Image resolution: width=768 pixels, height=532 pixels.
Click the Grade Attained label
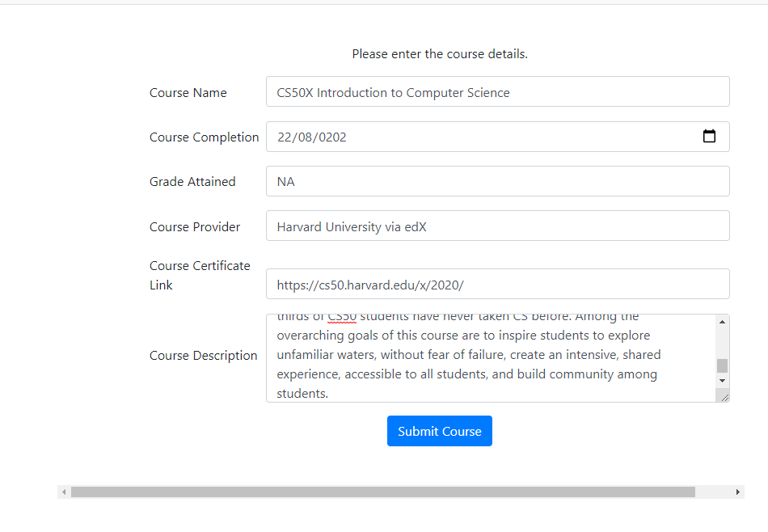coord(192,182)
